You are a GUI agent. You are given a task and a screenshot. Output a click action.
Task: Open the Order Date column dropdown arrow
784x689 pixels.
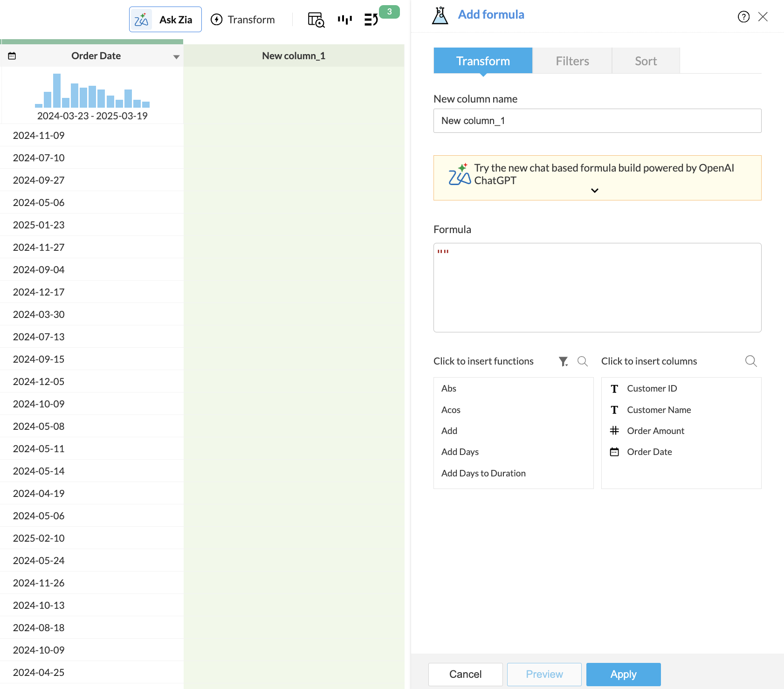pyautogui.click(x=176, y=57)
